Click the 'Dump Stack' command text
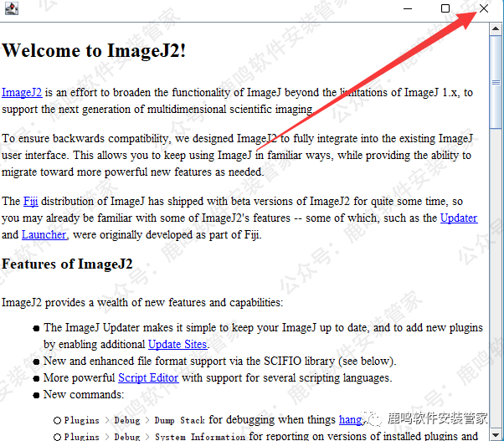Viewport: 504px width, 441px height. [x=179, y=420]
